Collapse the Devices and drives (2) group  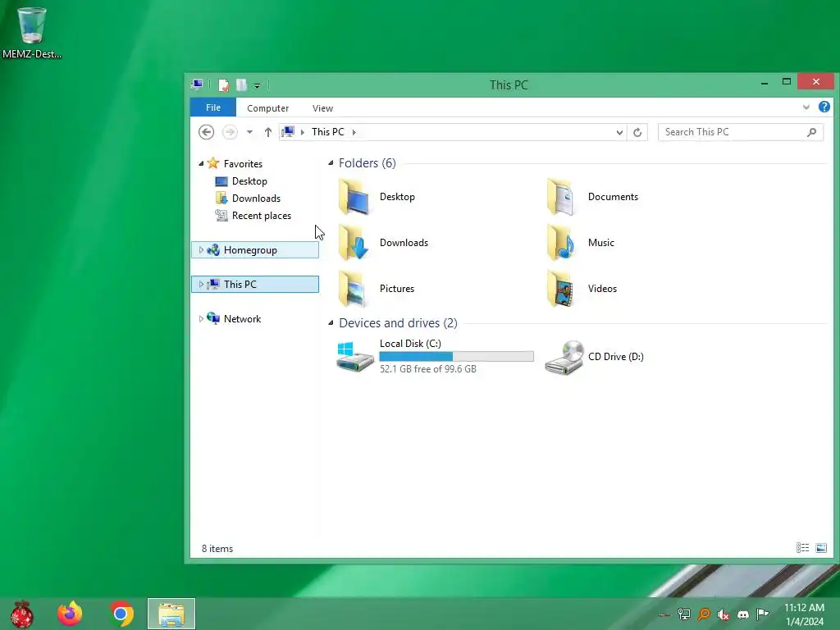pyautogui.click(x=331, y=323)
